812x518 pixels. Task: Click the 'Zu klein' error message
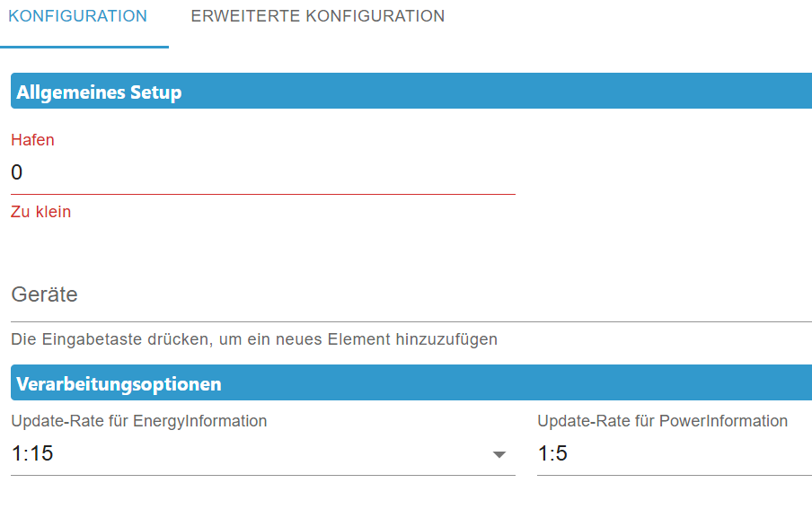pyautogui.click(x=40, y=212)
